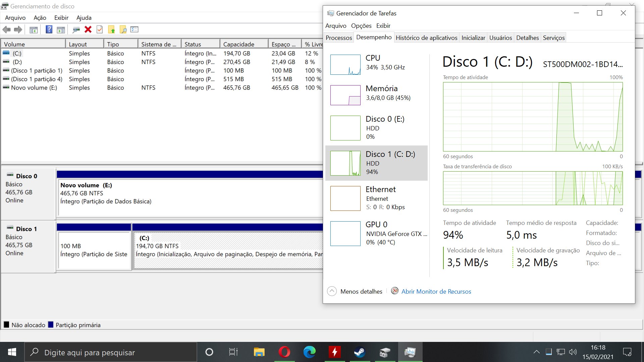Viewport: 644px width, 362px height.
Task: Open Help via blue question mark icon
Action: pos(49,29)
